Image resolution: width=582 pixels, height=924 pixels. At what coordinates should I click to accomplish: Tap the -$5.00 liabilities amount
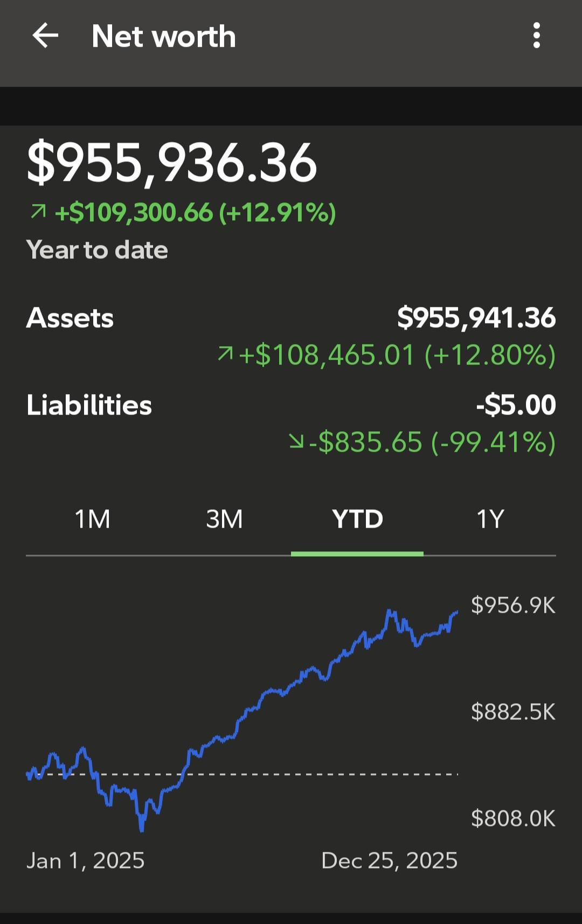pyautogui.click(x=516, y=405)
